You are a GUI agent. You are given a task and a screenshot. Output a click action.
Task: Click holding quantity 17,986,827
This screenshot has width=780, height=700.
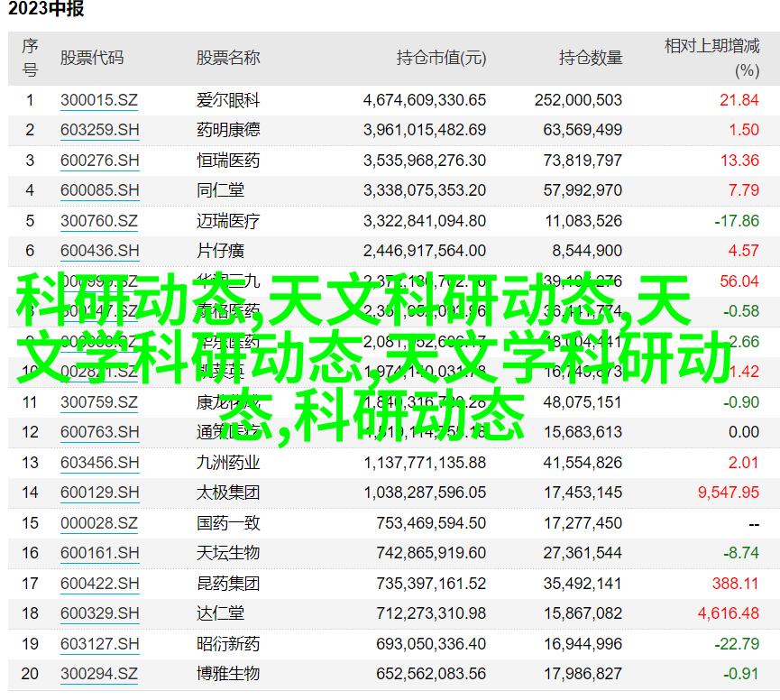[583, 674]
